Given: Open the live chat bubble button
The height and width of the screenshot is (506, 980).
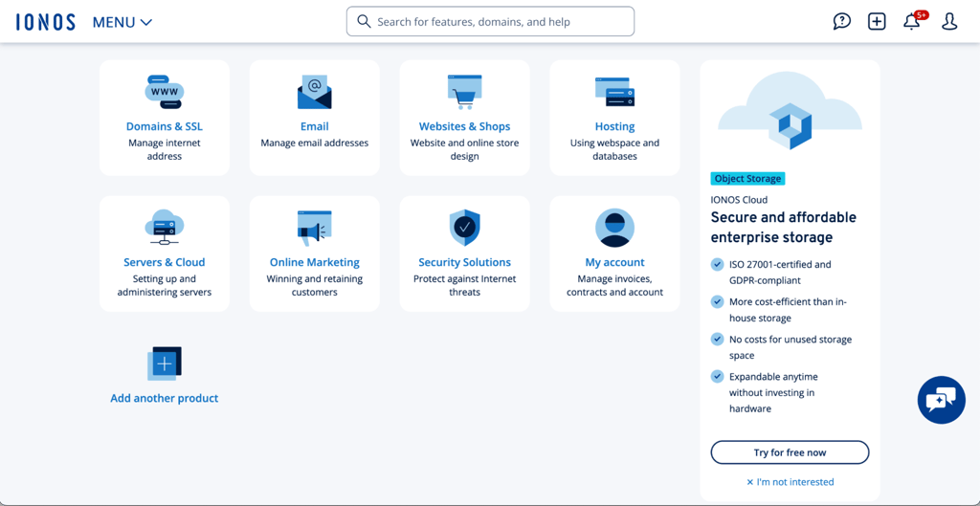Looking at the screenshot, I should (942, 400).
